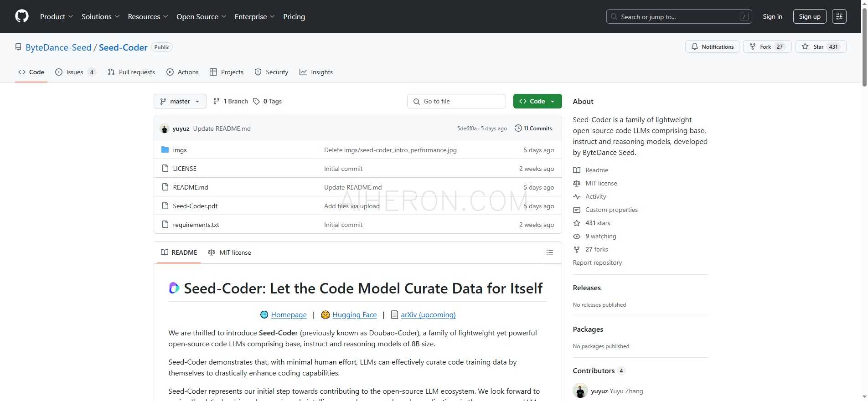Open the Issues tab
This screenshot has height=401, width=868.
(75, 72)
